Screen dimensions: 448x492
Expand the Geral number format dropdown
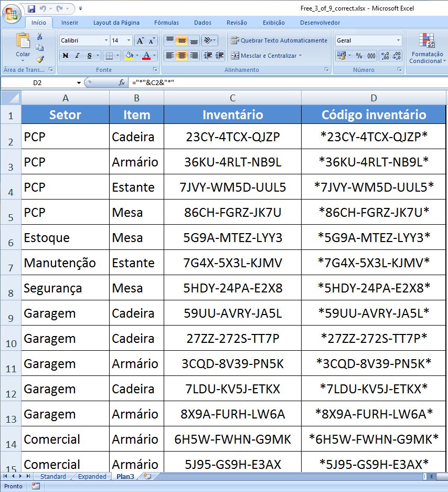click(x=398, y=40)
